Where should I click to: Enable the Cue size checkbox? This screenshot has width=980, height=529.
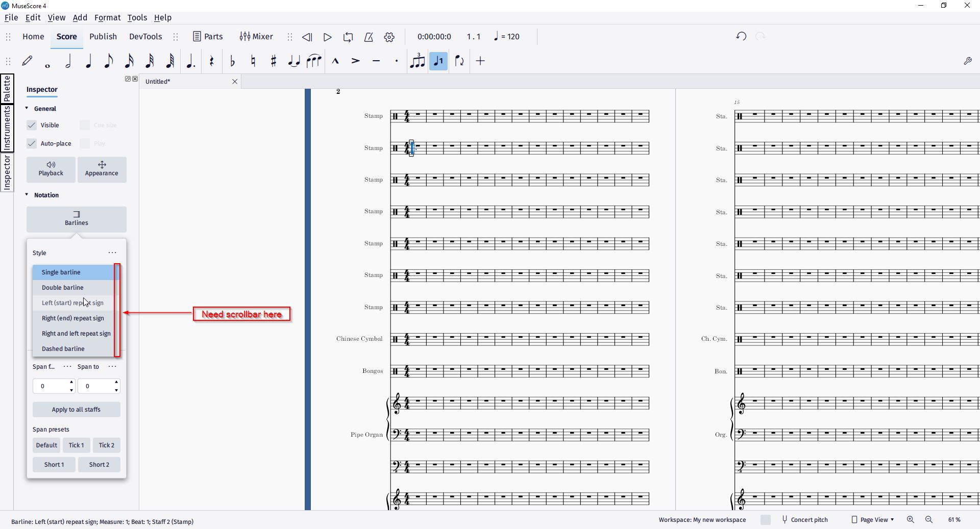[85, 125]
